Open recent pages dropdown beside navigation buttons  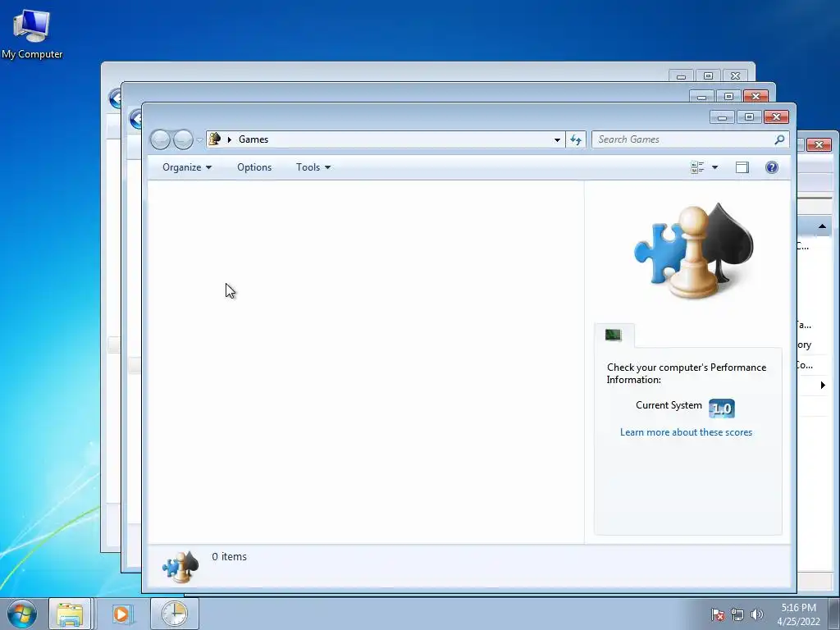[199, 139]
